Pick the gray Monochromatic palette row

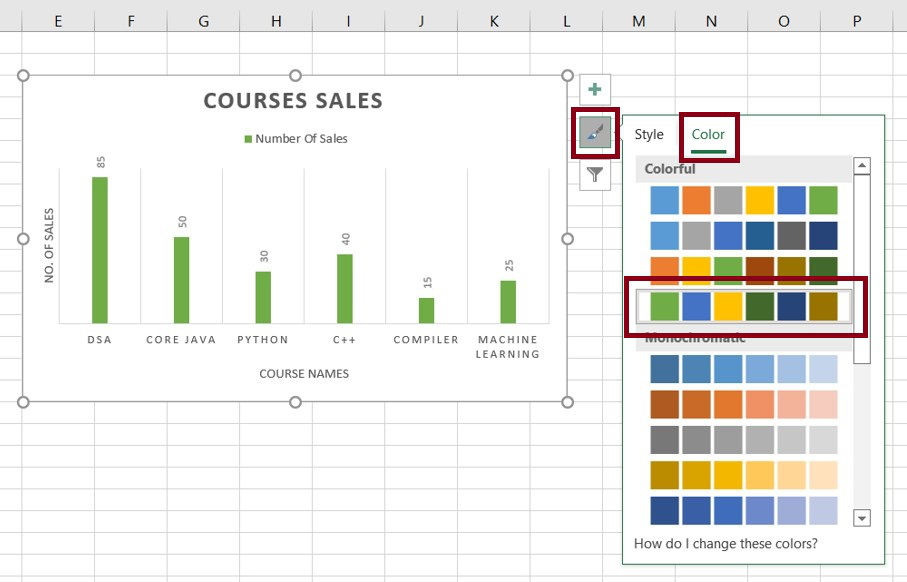click(743, 440)
